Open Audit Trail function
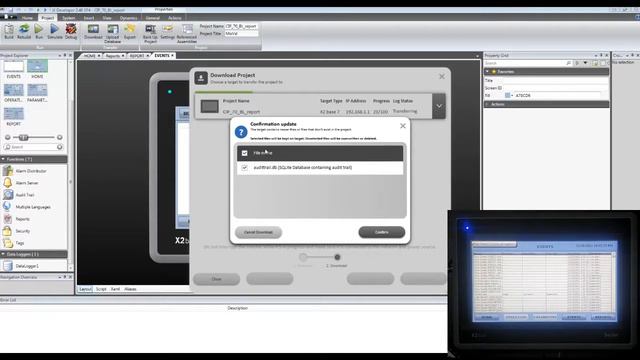This screenshot has width=640, height=360. click(x=19, y=195)
